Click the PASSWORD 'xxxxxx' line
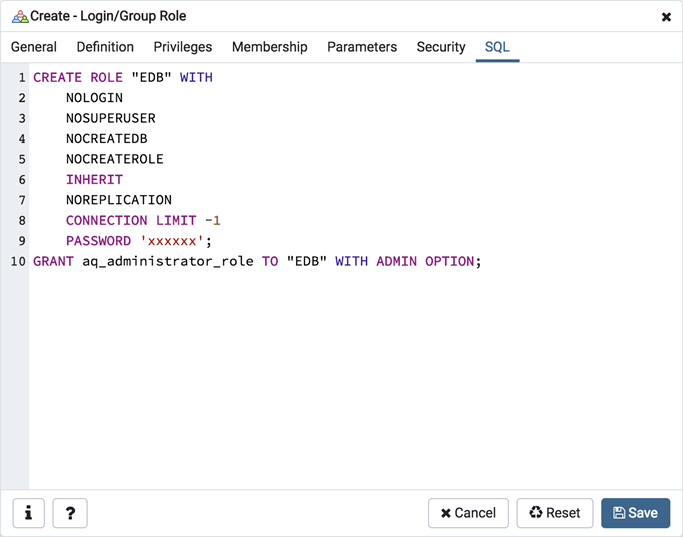683x537 pixels. pyautogui.click(x=139, y=241)
